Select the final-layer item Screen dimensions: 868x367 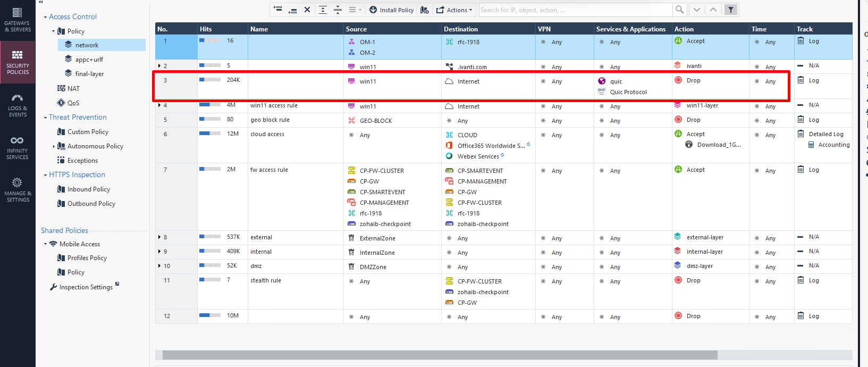coord(89,74)
